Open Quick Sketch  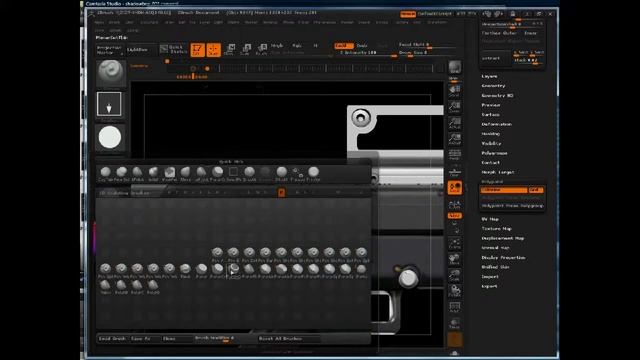click(x=173, y=50)
